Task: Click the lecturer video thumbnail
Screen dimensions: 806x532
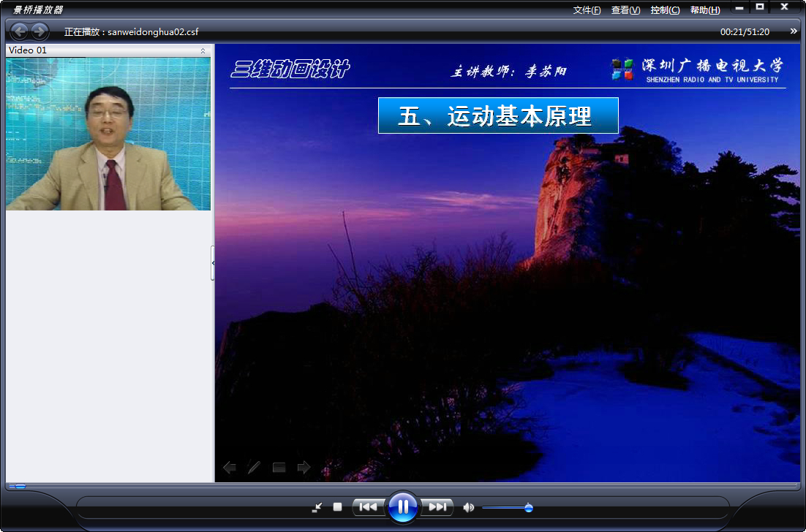Action: coord(108,134)
